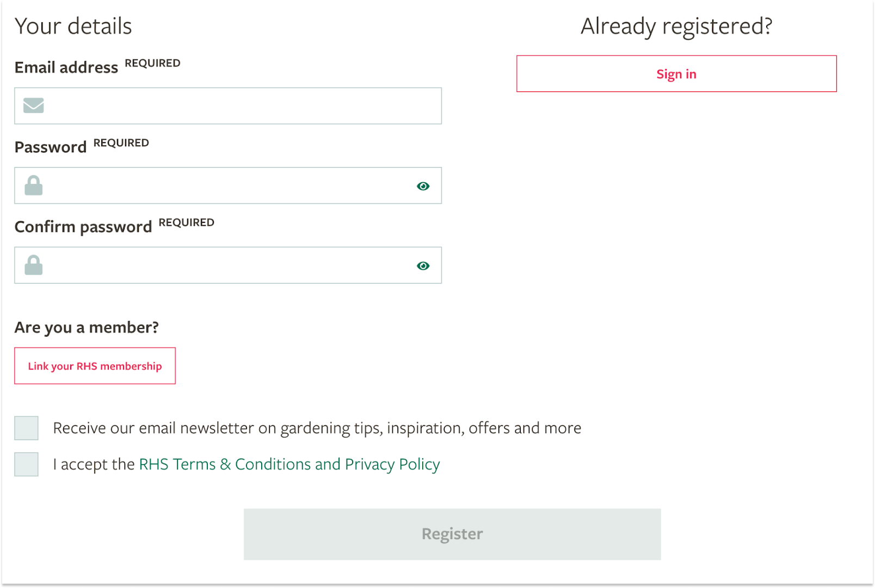Image resolution: width=875 pixels, height=588 pixels.
Task: Click the Your details heading
Action: coord(73,26)
